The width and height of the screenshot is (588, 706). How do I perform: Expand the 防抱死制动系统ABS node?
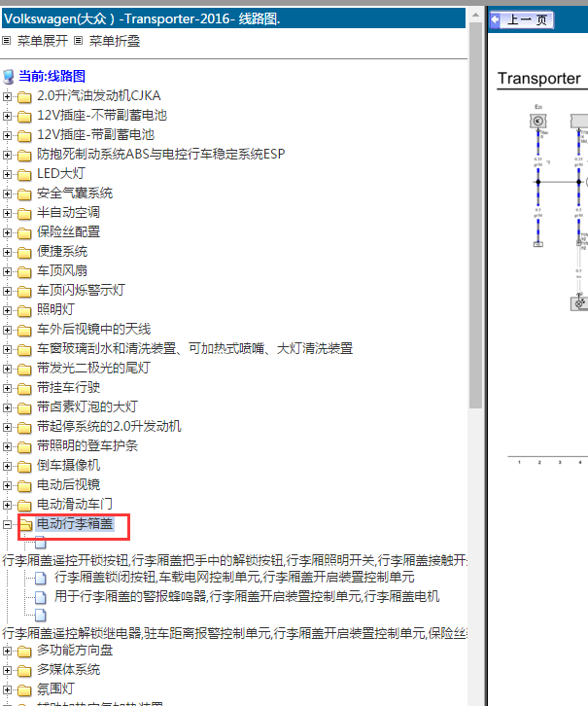tap(7, 155)
